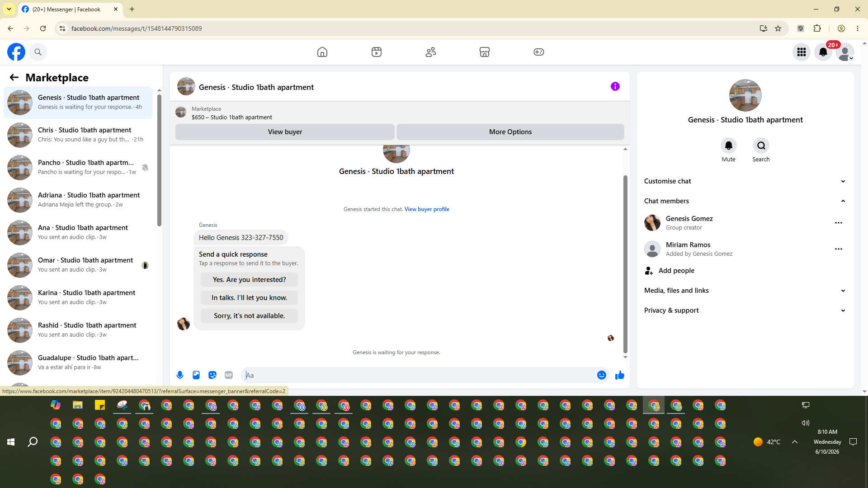868x488 pixels.
Task: Open the account profile menu
Action: tap(845, 52)
